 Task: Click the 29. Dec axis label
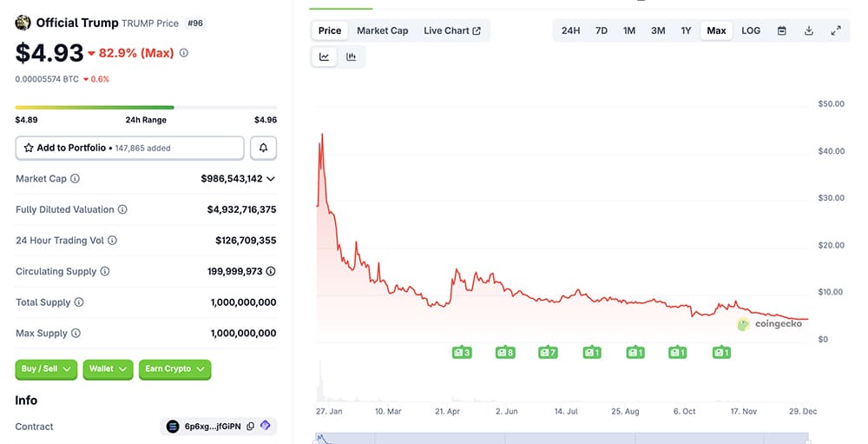[803, 411]
